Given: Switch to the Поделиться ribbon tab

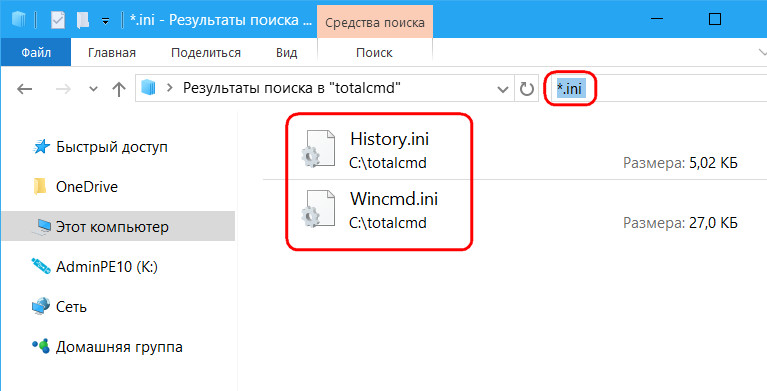Looking at the screenshot, I should 205,52.
